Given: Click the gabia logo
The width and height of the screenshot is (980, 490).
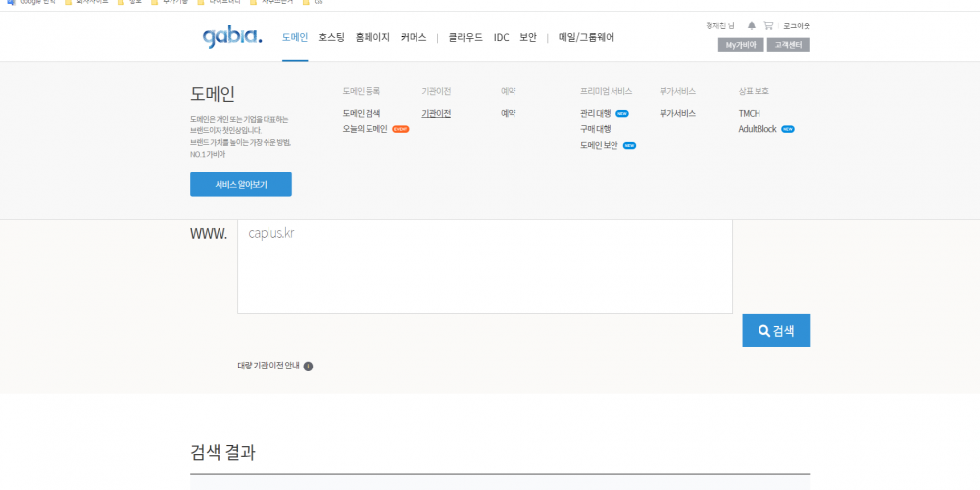Looking at the screenshot, I should tap(232, 37).
